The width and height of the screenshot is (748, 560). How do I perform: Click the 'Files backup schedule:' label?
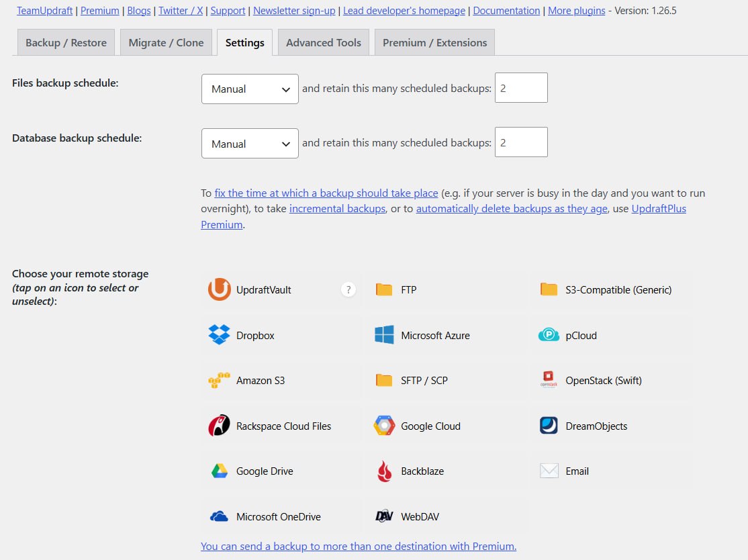[x=65, y=83]
